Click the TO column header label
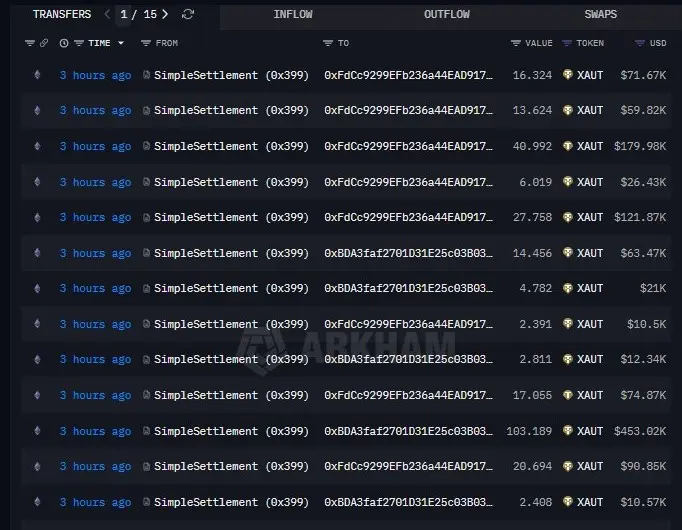 click(x=343, y=43)
